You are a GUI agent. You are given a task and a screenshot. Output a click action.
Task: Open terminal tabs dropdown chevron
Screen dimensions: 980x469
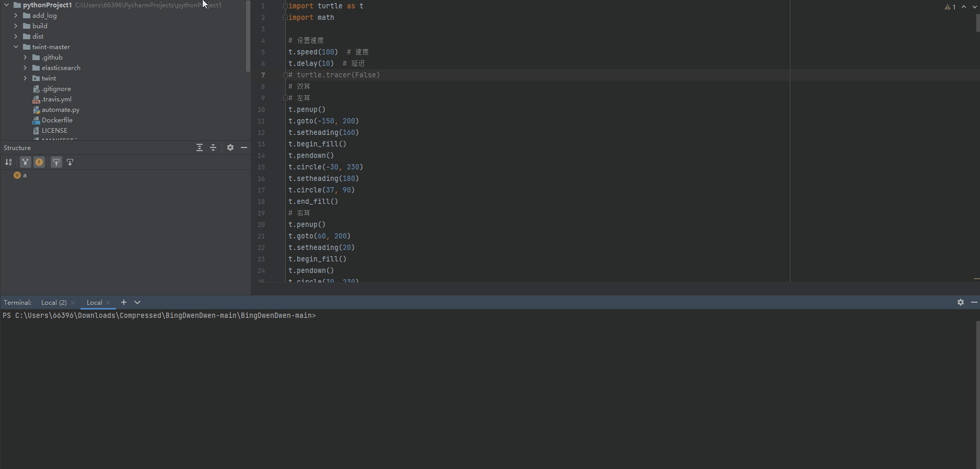pyautogui.click(x=137, y=302)
